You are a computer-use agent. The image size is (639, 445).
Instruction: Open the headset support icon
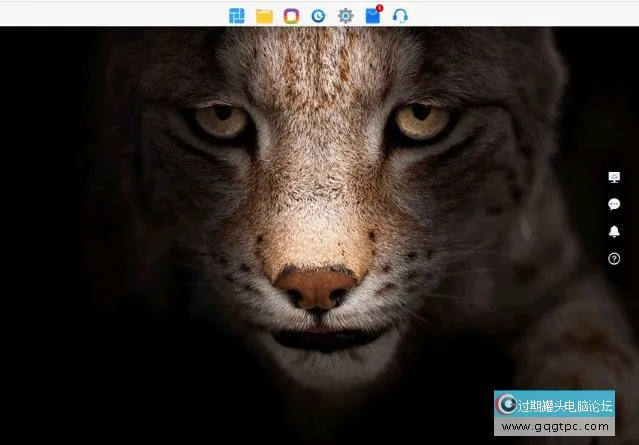[x=400, y=16]
